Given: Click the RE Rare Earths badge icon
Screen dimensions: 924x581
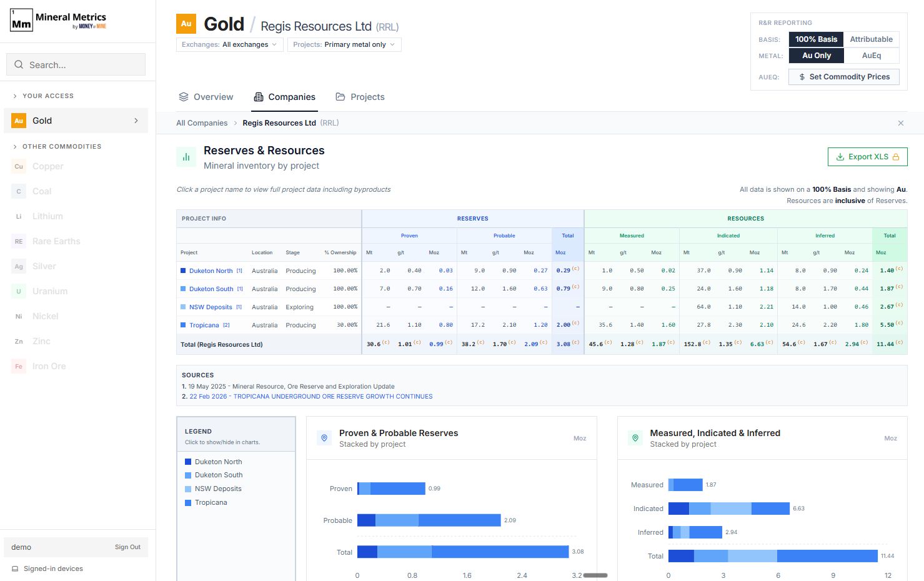Looking at the screenshot, I should click(19, 241).
